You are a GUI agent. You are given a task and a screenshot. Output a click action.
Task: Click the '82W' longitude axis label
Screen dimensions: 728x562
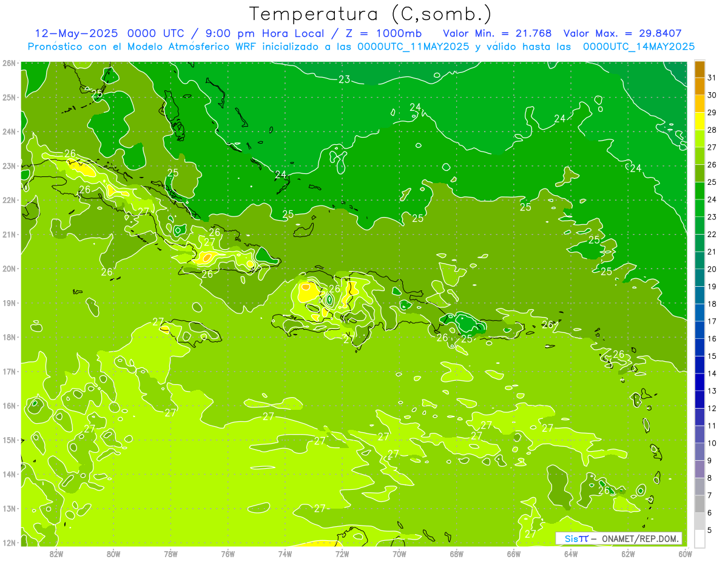56,554
